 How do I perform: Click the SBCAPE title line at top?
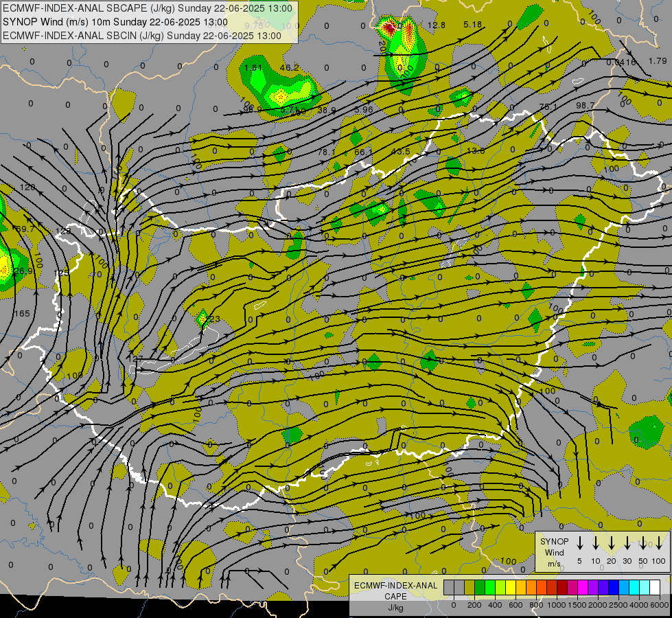click(148, 8)
